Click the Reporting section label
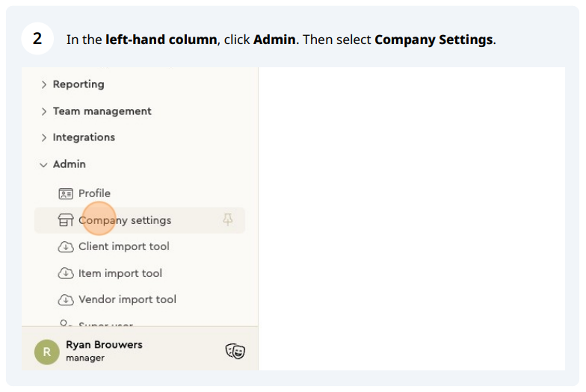The image size is (586, 392). click(78, 84)
